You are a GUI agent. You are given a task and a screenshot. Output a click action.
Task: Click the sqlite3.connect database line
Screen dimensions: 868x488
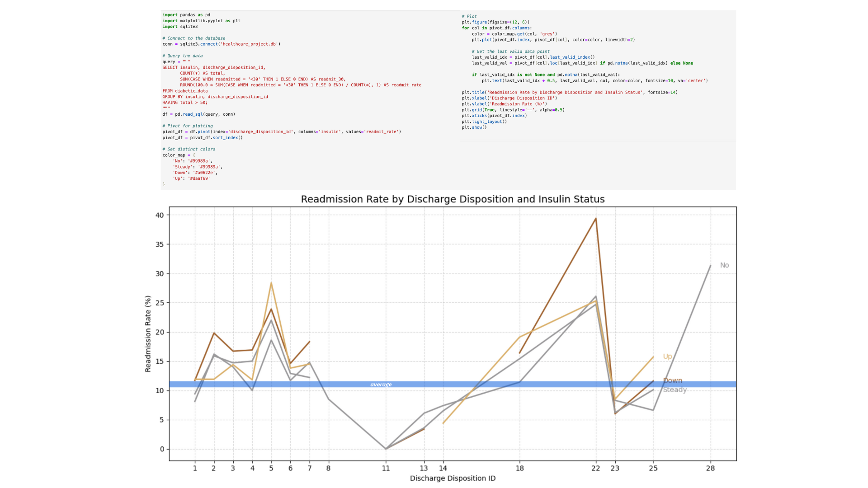(221, 44)
